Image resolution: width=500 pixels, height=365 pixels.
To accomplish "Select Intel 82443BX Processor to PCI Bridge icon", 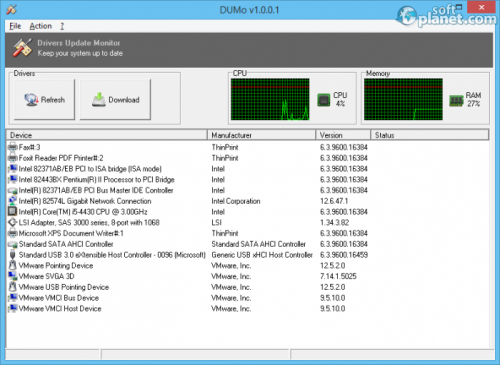I will tap(12, 179).
